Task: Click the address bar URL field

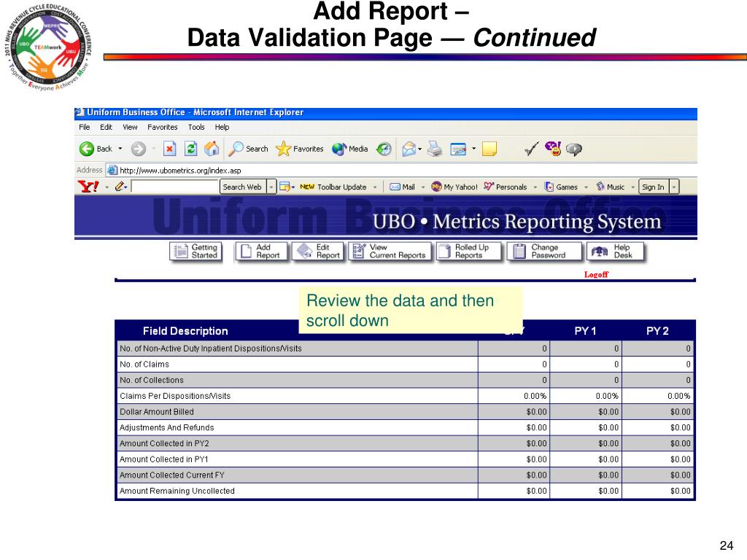Action: (x=400, y=170)
